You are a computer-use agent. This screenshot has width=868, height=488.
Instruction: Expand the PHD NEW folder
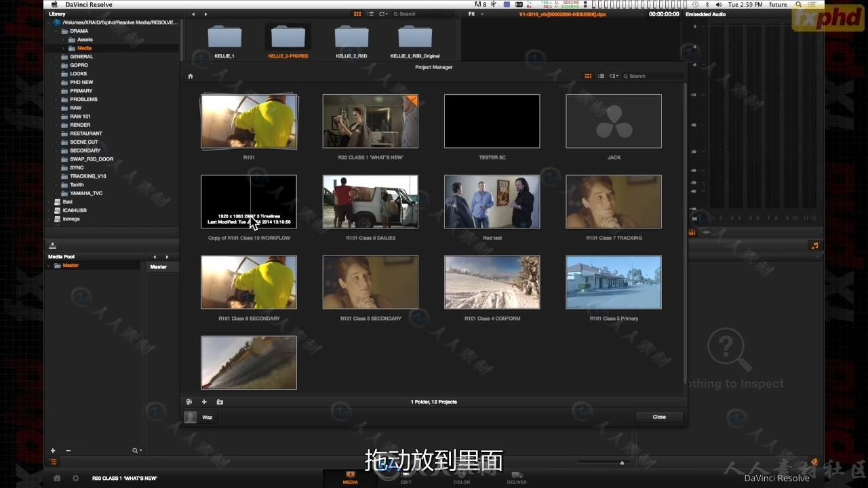coord(56,82)
